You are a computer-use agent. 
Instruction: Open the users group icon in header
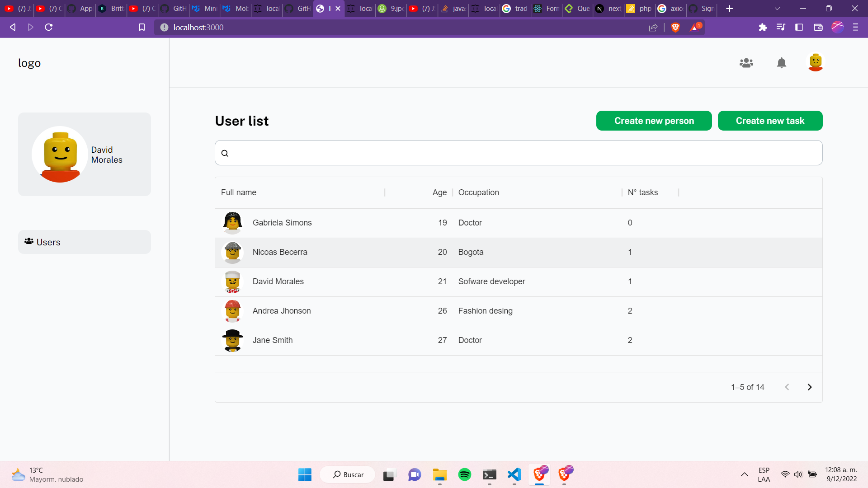click(746, 63)
